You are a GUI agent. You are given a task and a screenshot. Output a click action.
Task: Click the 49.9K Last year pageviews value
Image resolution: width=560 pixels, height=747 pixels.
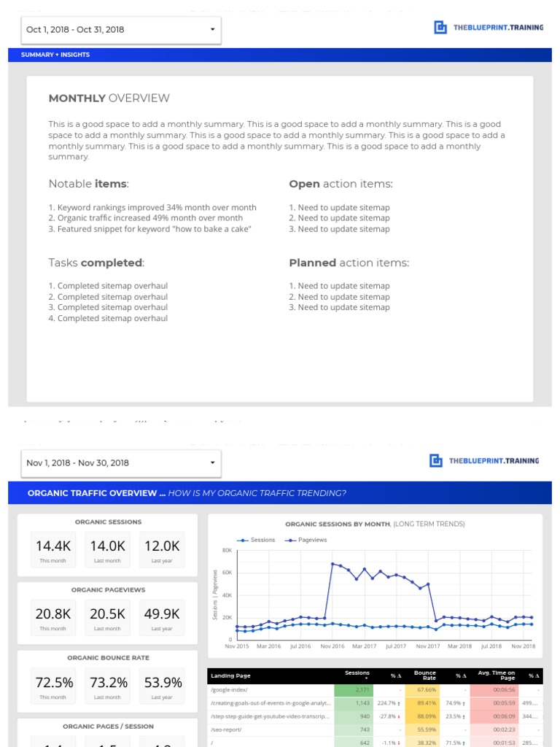[162, 614]
